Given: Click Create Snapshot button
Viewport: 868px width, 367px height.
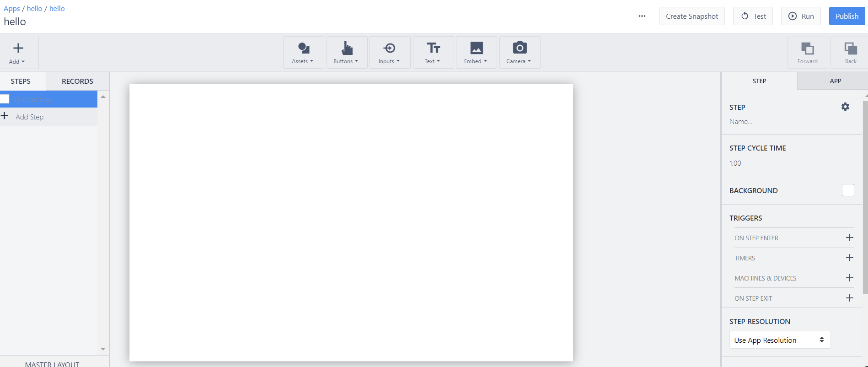Looking at the screenshot, I should click(x=692, y=16).
